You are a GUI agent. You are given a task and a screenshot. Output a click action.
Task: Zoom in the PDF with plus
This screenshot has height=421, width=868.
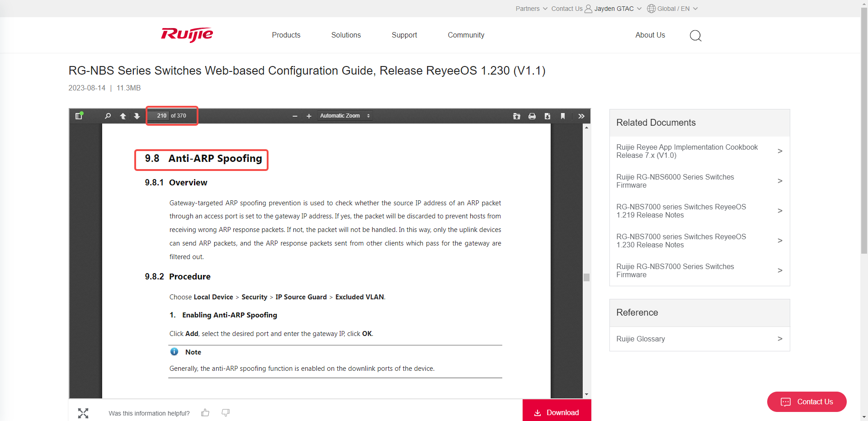coord(309,116)
